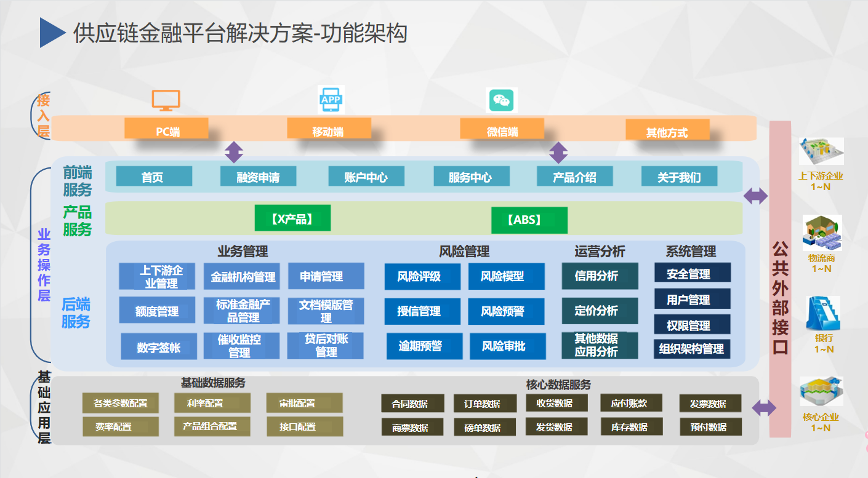Click the 【X产品】 green box
Screen dimensions: 868x478
pyautogui.click(x=292, y=218)
